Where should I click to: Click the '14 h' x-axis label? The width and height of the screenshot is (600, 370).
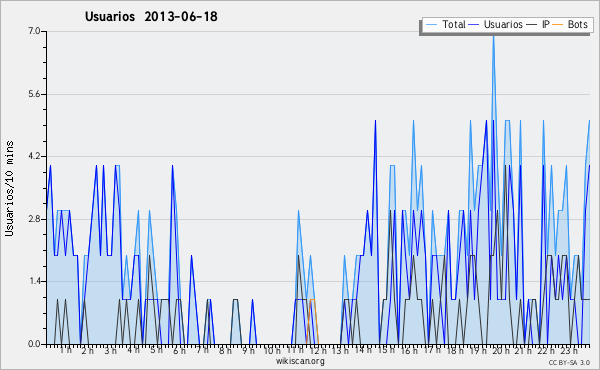pos(363,350)
